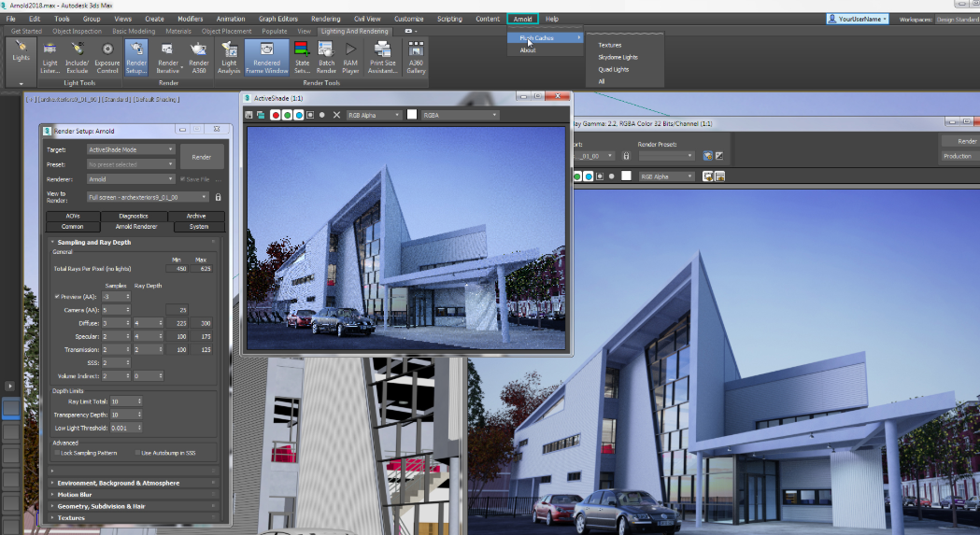The width and height of the screenshot is (980, 535).
Task: Click white color swatch in ActiveShade toolbar
Action: (412, 114)
